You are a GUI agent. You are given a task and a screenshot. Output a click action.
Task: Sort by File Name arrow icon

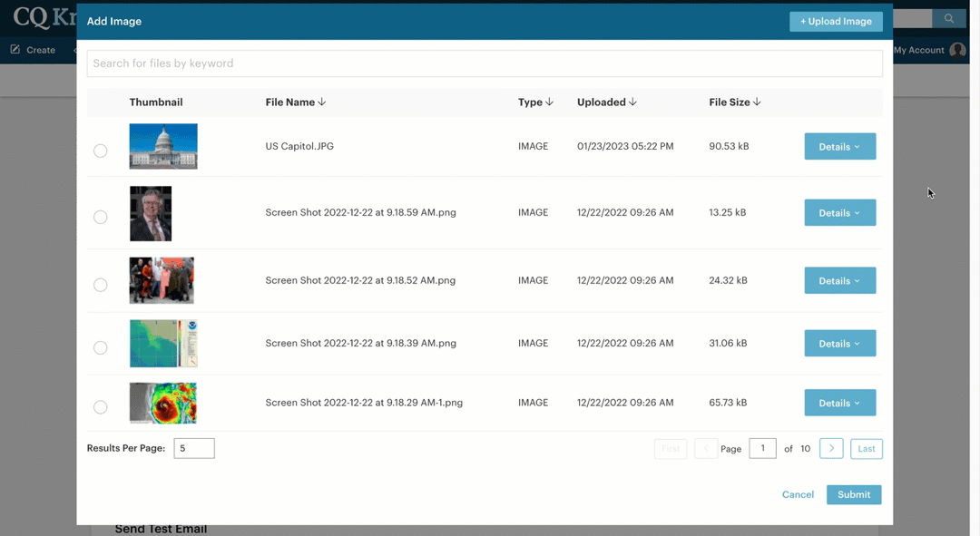pos(322,102)
